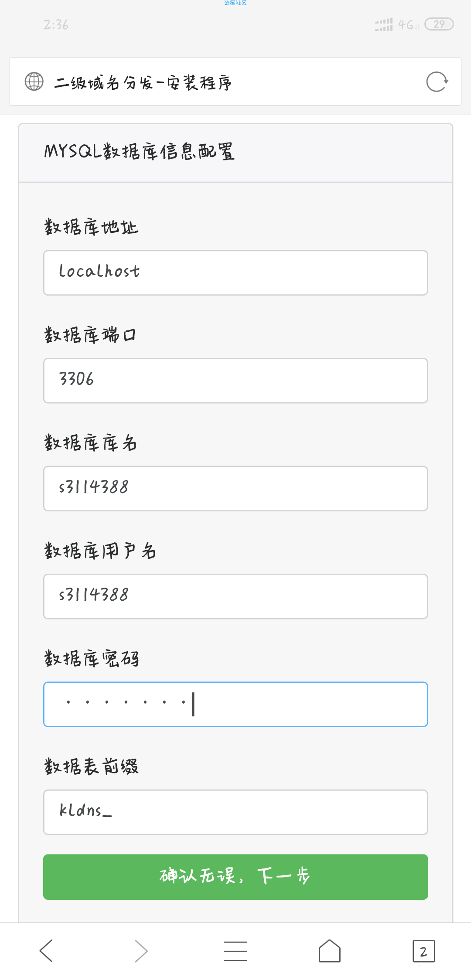Focus the database password field
This screenshot has width=471, height=980.
pos(235,704)
